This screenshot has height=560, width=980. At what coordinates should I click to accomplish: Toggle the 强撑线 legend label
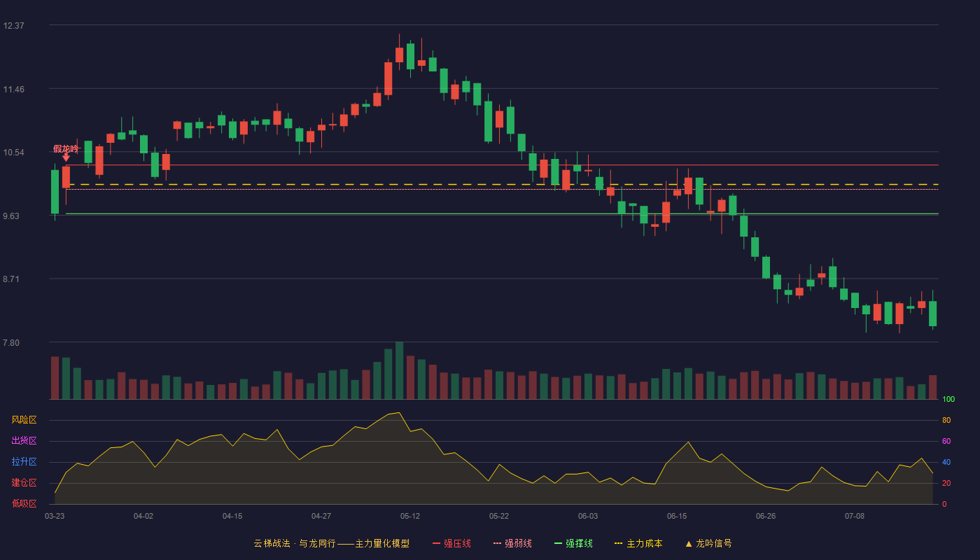pyautogui.click(x=579, y=543)
